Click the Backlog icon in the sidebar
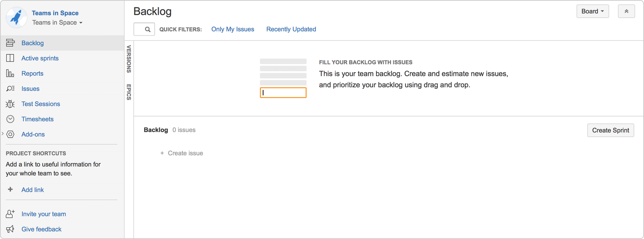The height and width of the screenshot is (239, 644). [x=10, y=43]
